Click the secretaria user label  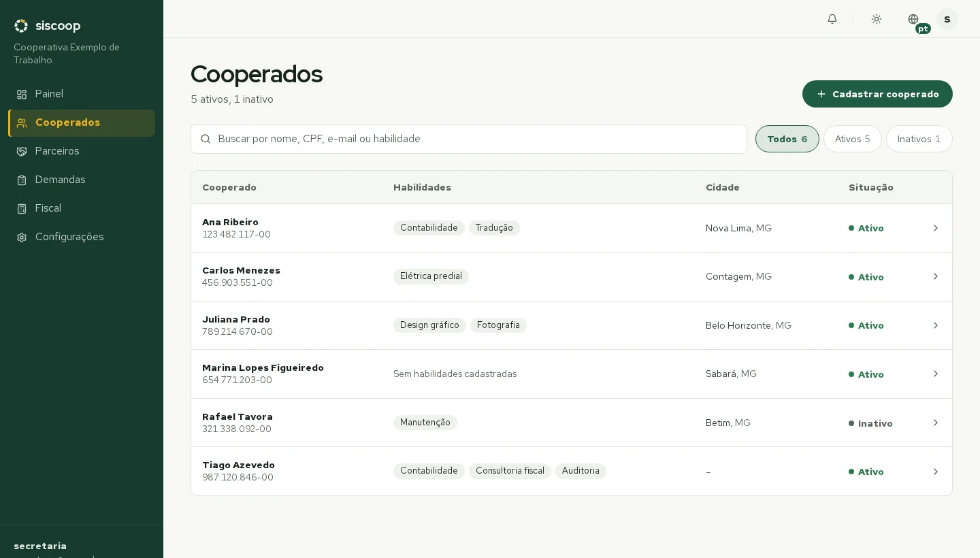coord(40,546)
